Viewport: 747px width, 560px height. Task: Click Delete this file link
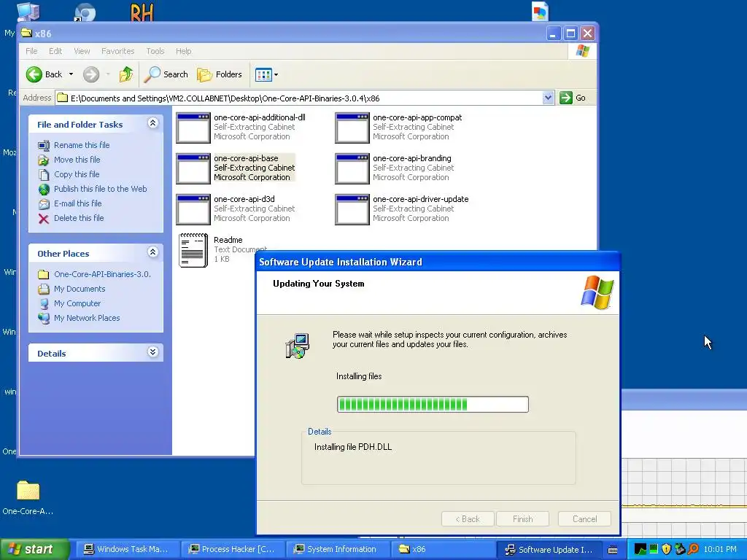tap(79, 218)
